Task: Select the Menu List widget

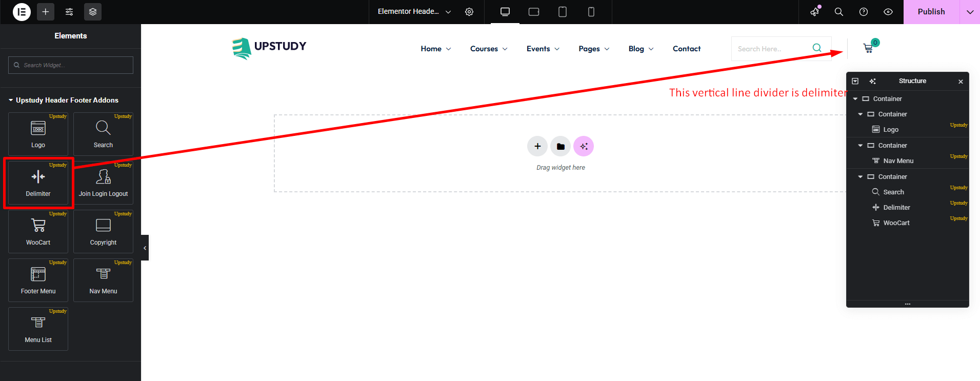Action: coord(38,329)
